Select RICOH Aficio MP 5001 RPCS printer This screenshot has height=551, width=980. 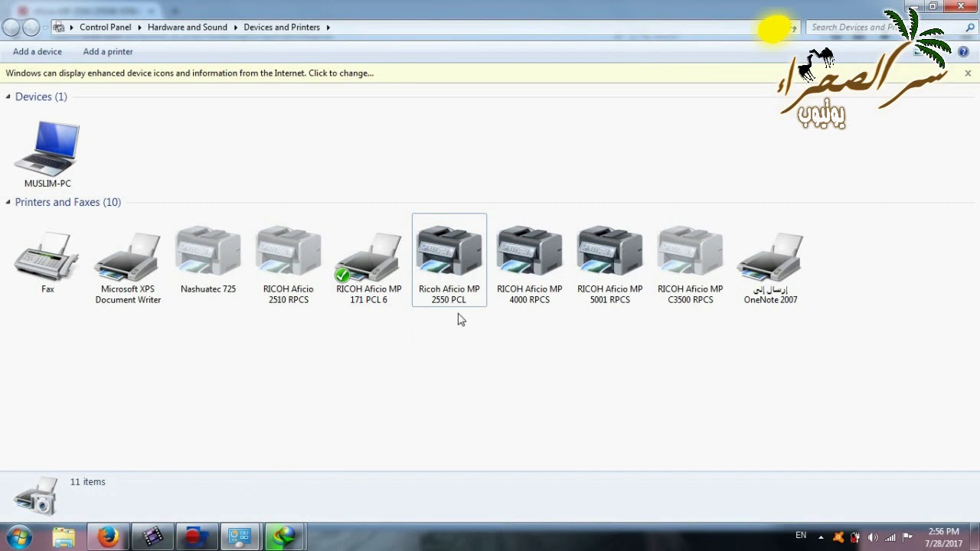(609, 253)
